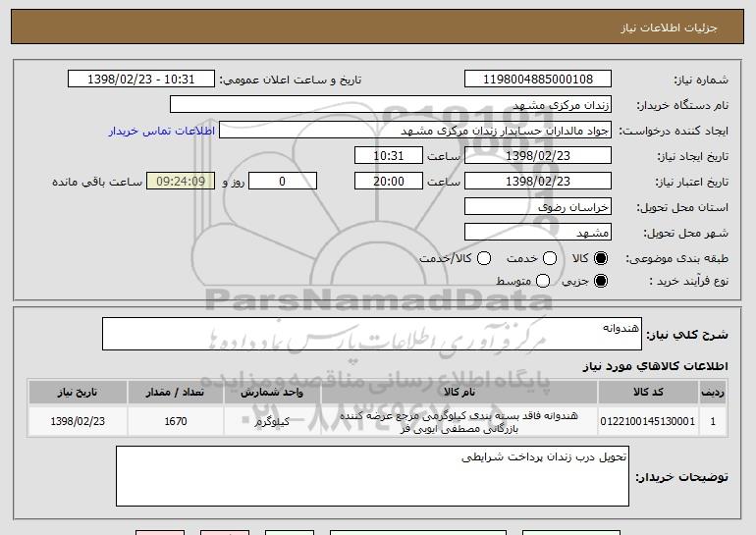The width and height of the screenshot is (756, 535).
Task: Click the validity deadline time field 20:00
Action: coord(389,181)
